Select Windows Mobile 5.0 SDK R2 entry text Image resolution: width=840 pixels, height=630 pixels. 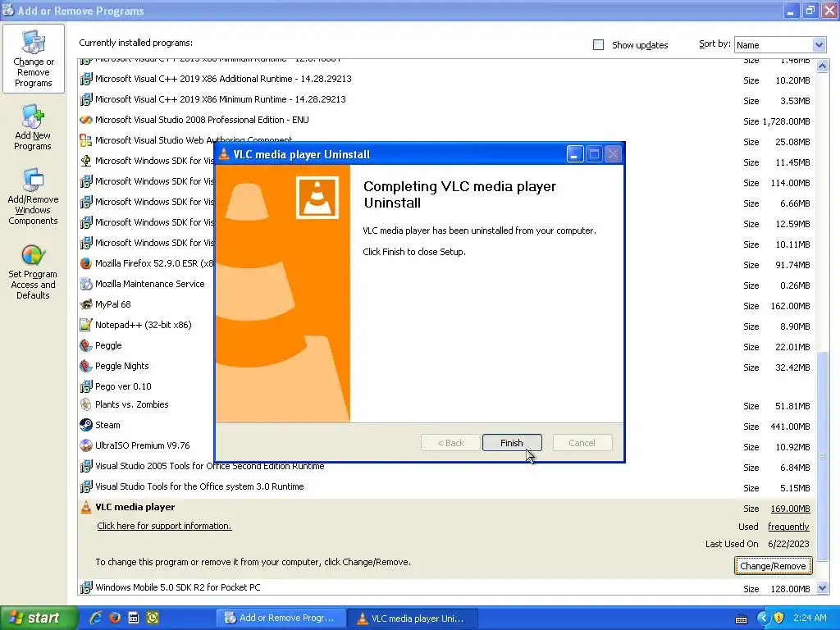tap(178, 587)
